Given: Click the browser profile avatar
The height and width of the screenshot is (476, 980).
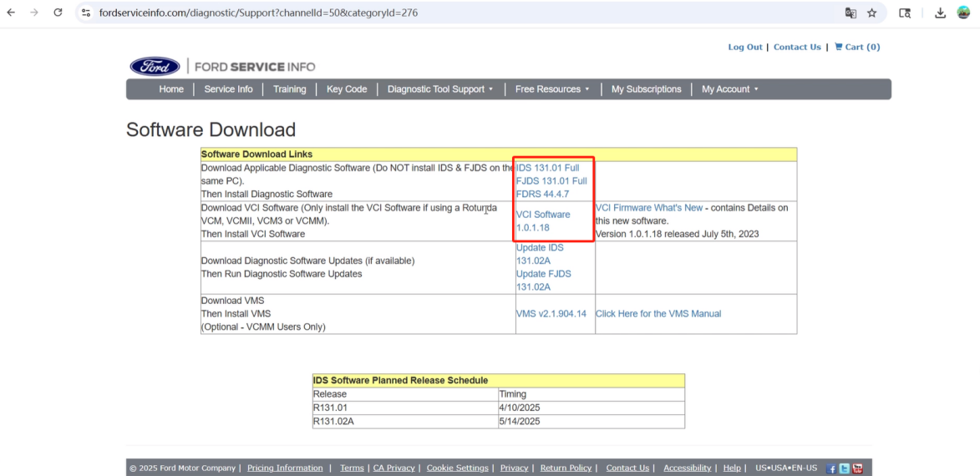Looking at the screenshot, I should tap(963, 13).
